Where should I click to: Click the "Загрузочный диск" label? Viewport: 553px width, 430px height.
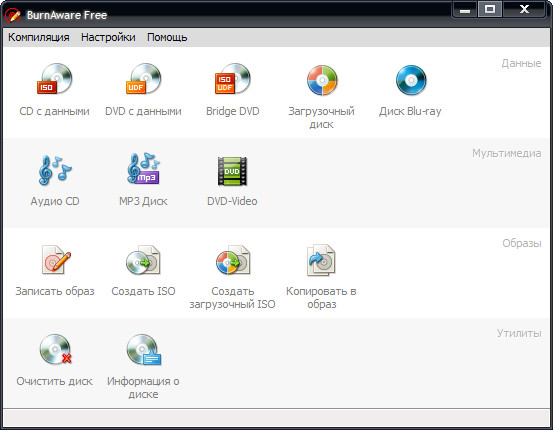321,117
